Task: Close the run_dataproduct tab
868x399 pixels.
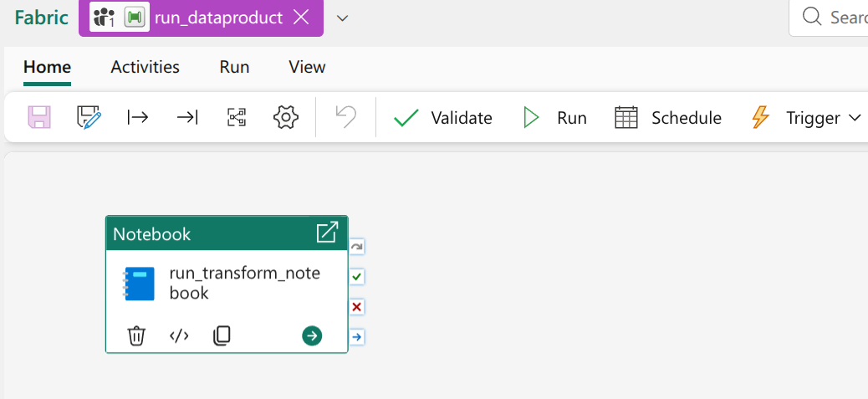Action: click(x=300, y=18)
